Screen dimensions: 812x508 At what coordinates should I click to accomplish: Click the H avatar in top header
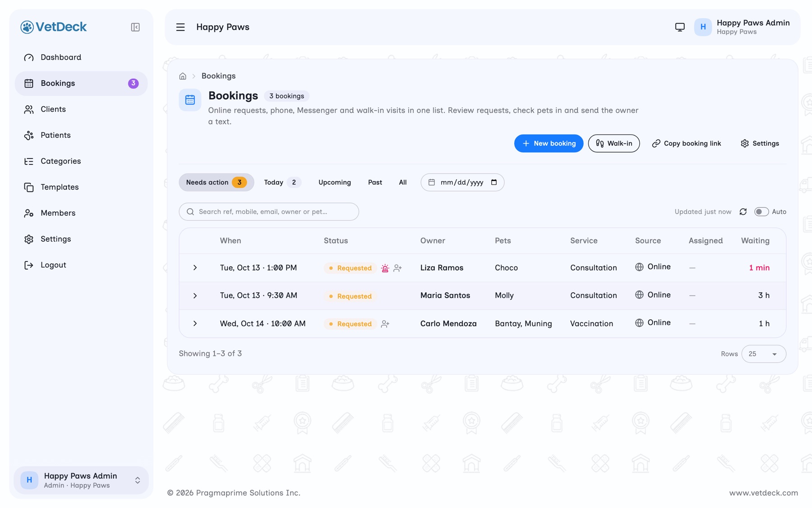703,27
